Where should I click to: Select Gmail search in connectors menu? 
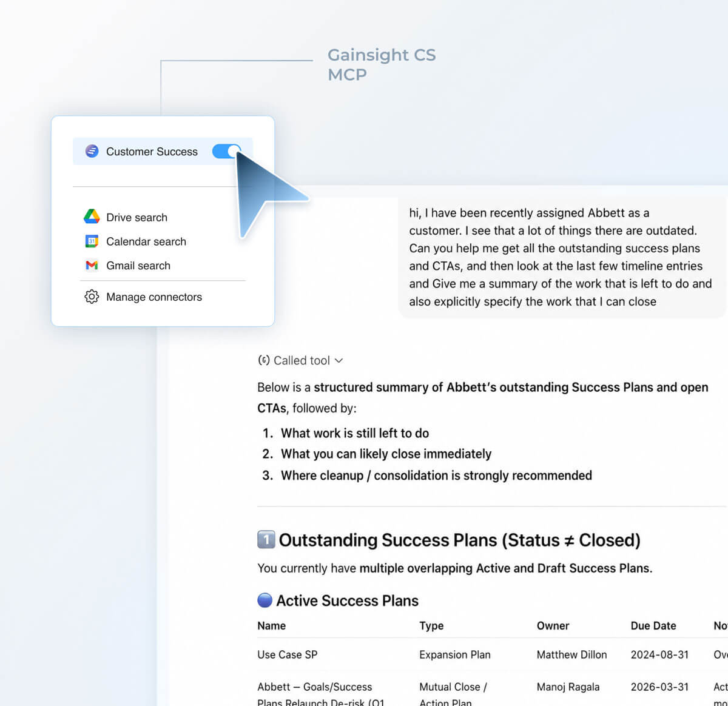pos(138,266)
